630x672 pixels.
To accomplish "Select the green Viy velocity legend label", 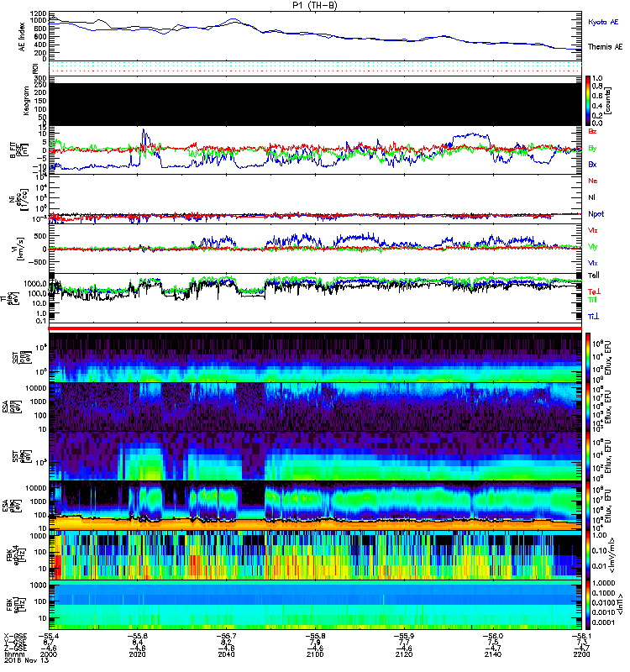I will click(593, 247).
